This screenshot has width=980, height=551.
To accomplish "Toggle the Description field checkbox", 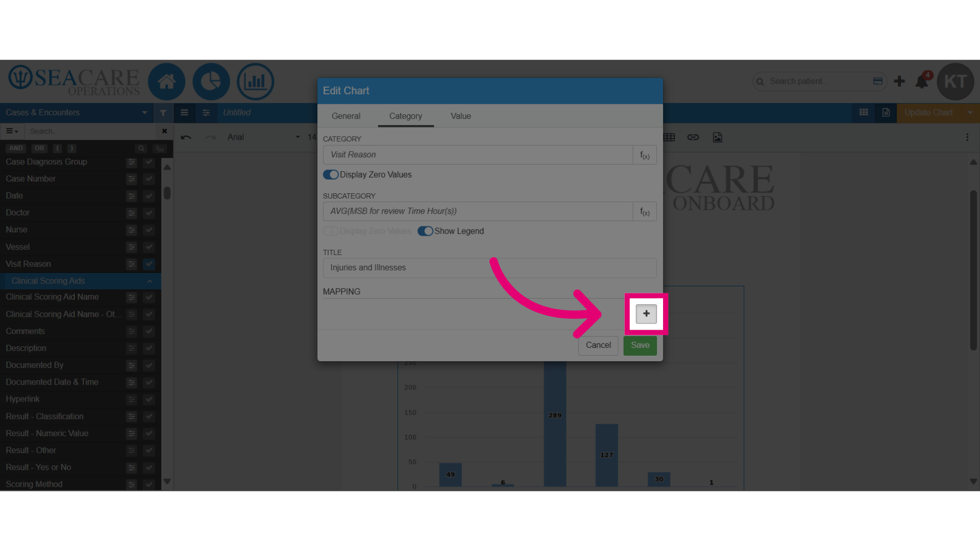I will 149,348.
